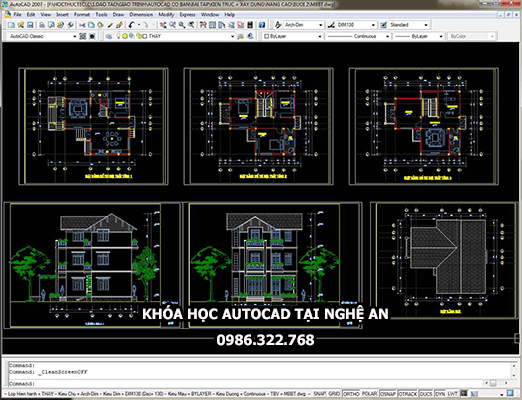This screenshot has width=522, height=400.
Task: Open the Tool Palettes icon
Action: coord(222,25)
